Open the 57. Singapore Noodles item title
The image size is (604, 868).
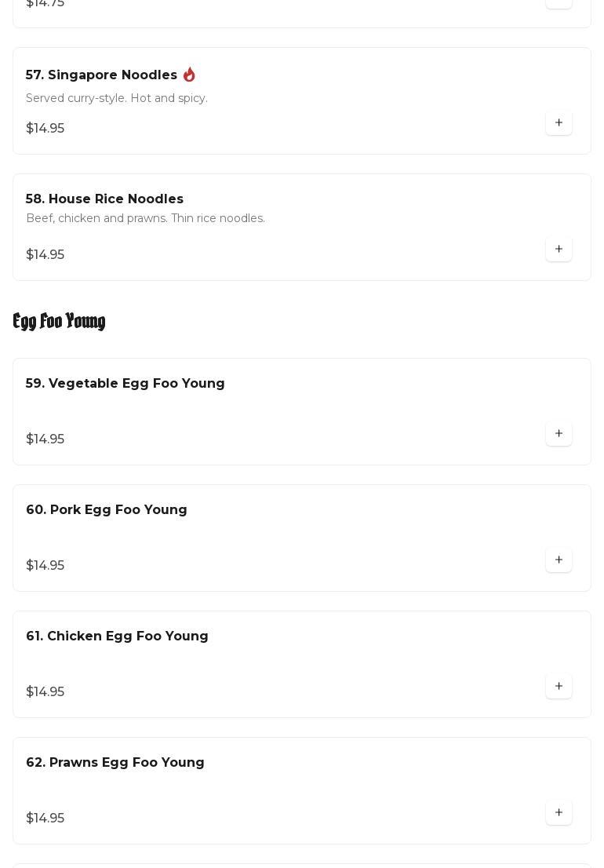[101, 75]
